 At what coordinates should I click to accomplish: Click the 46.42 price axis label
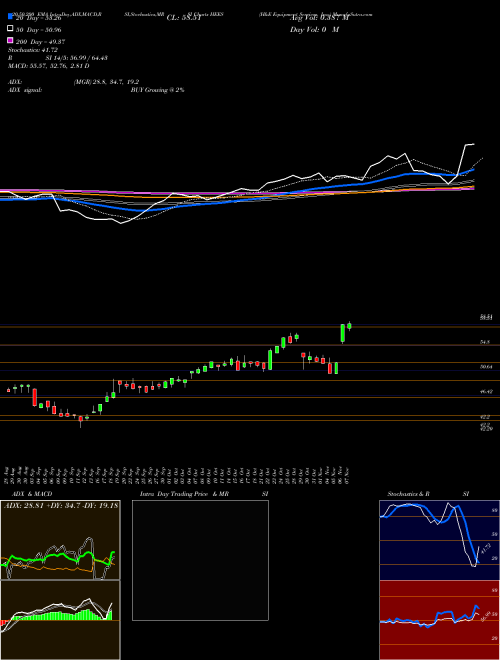click(487, 391)
